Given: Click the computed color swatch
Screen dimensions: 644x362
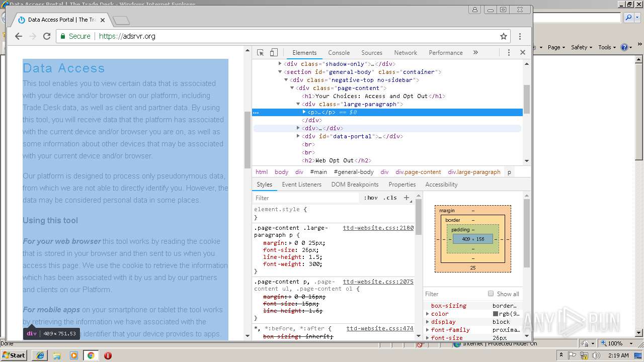Looking at the screenshot, I should pos(495,314).
